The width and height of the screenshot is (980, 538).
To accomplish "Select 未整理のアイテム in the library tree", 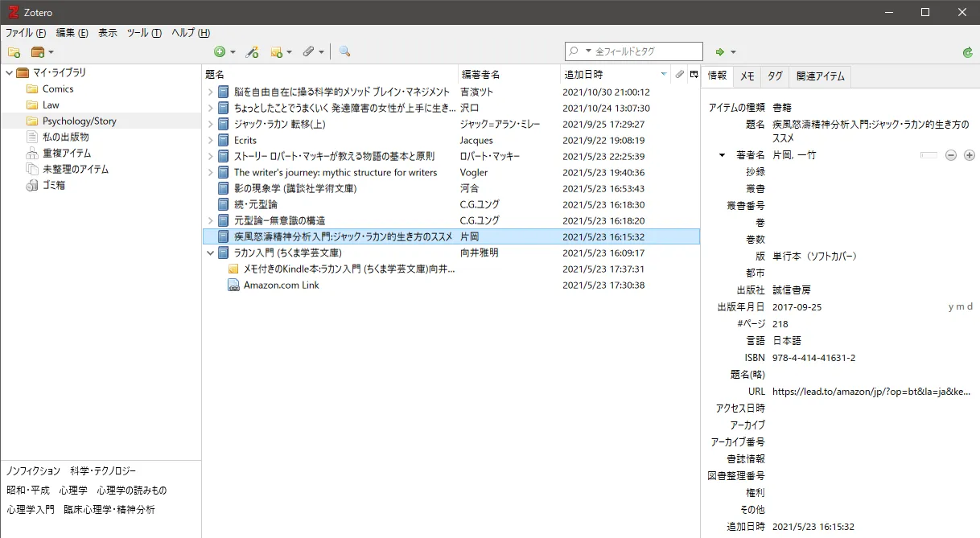I will point(75,169).
